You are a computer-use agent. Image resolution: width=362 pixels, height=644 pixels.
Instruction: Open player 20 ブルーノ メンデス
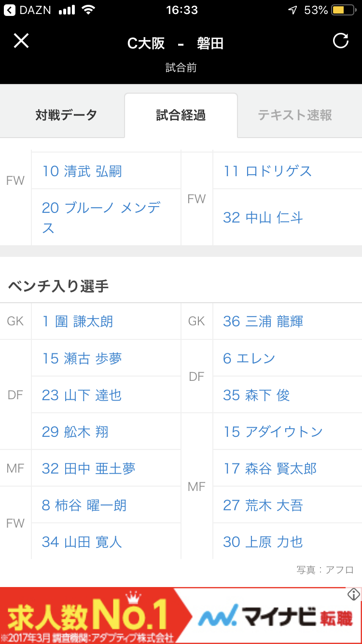(100, 217)
